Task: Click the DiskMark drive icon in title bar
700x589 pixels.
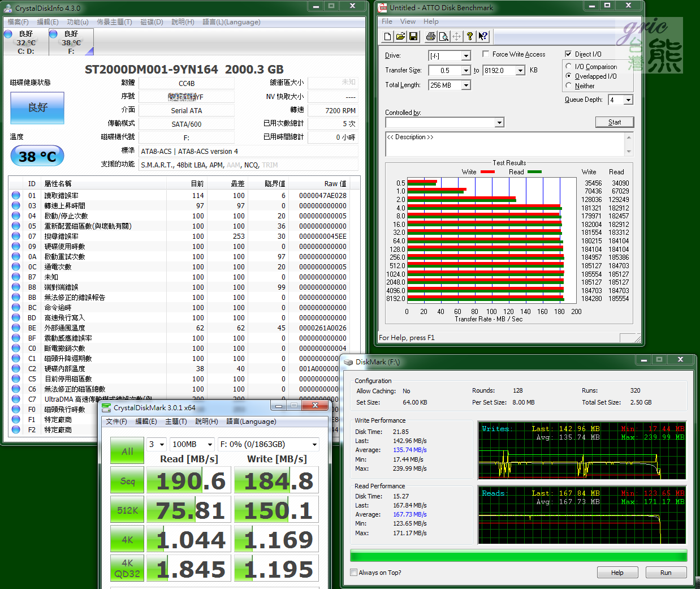Action: (x=348, y=362)
